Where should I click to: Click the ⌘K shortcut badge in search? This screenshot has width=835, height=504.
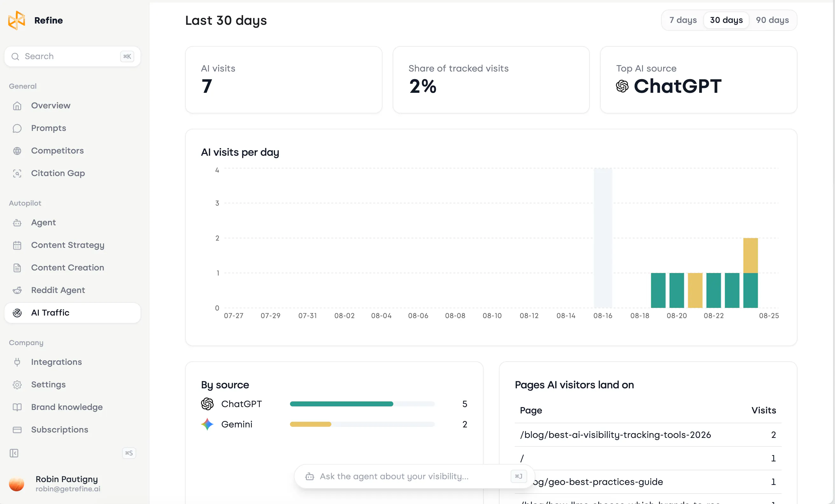pos(127,56)
